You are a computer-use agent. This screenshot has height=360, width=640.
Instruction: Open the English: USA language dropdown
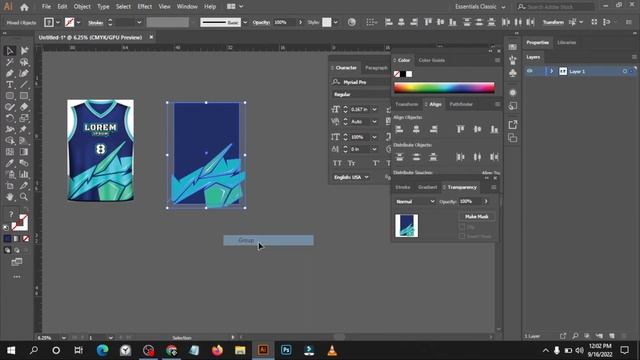point(351,177)
